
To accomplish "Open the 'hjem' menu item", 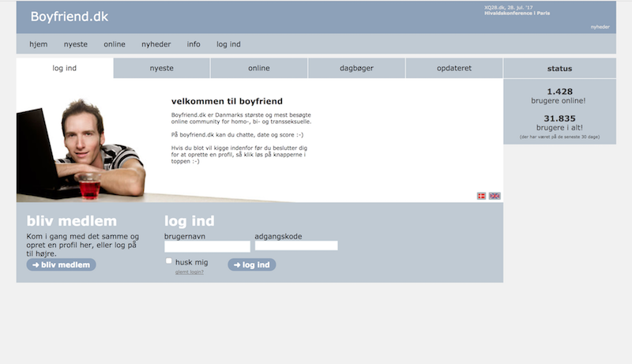I will point(38,44).
